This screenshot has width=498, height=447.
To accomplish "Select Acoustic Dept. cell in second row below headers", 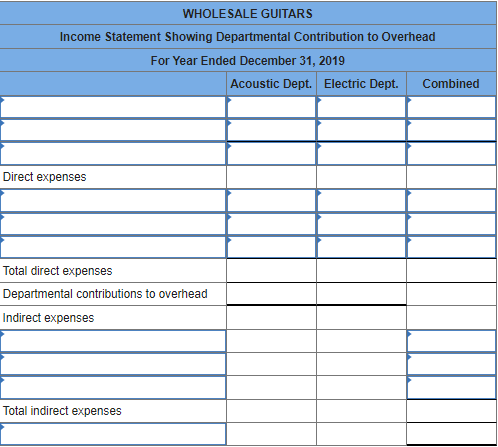I will (271, 130).
